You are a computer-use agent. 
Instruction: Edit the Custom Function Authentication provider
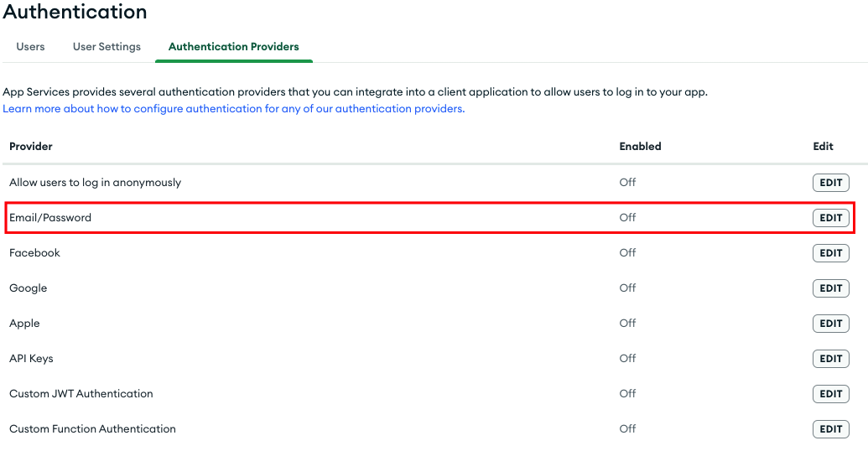pos(830,429)
